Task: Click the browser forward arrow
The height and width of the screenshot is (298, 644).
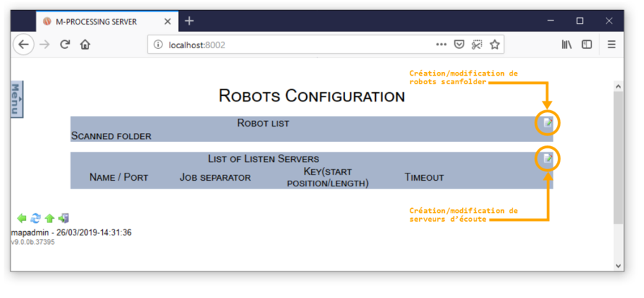Action: tap(45, 45)
